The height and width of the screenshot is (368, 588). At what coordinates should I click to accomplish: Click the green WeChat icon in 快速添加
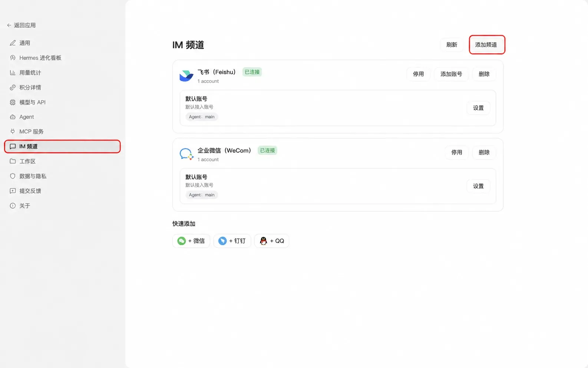182,241
